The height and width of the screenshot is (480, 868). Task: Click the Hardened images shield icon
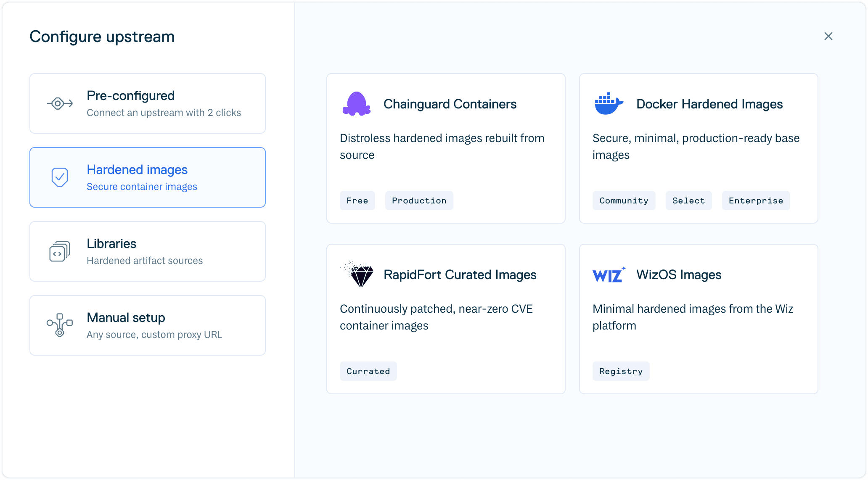60,177
